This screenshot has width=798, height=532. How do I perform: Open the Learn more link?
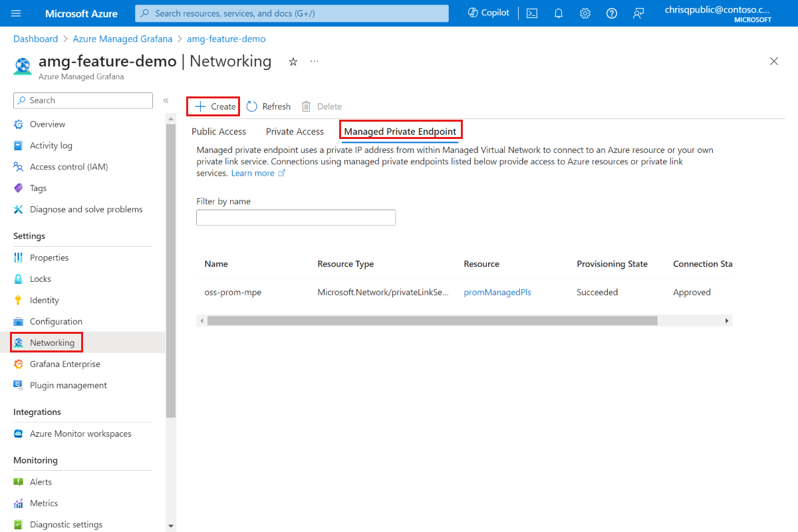pos(254,172)
